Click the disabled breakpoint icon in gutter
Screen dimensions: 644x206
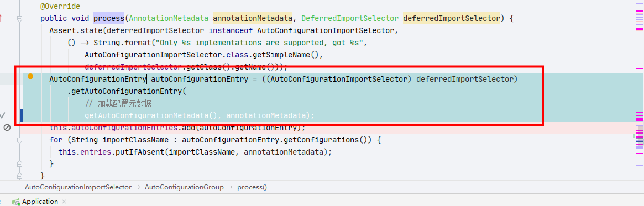(x=7, y=128)
